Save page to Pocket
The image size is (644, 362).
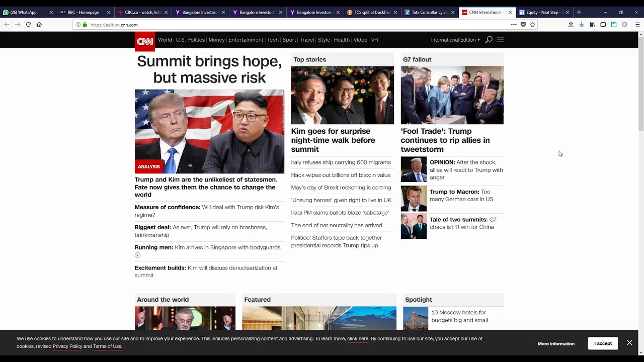pos(523,25)
